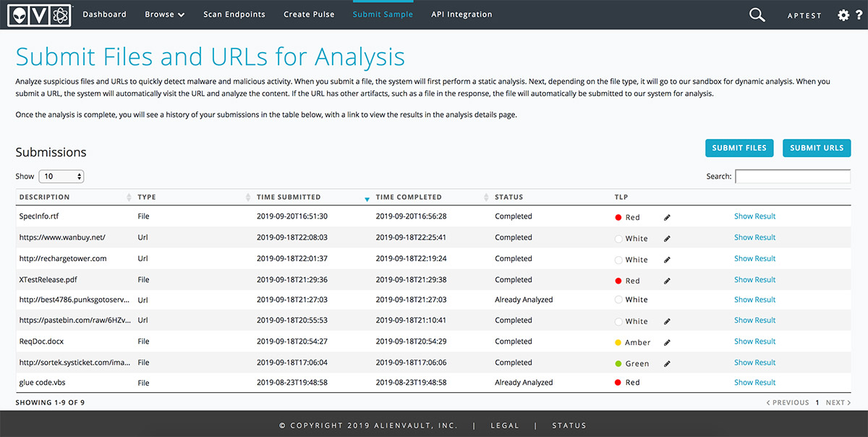Edit TLP for SpecInfo.rtf with pencil icon

tap(667, 217)
